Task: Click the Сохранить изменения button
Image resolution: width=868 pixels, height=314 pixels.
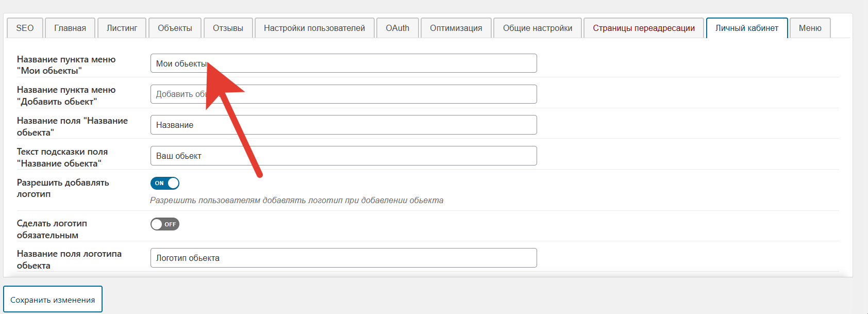Action: [53, 300]
